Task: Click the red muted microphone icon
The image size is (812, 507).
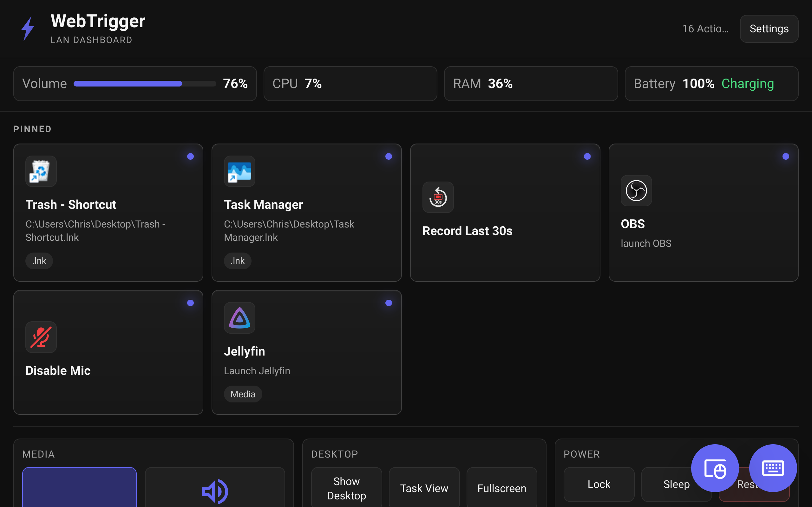Action: [x=41, y=337]
